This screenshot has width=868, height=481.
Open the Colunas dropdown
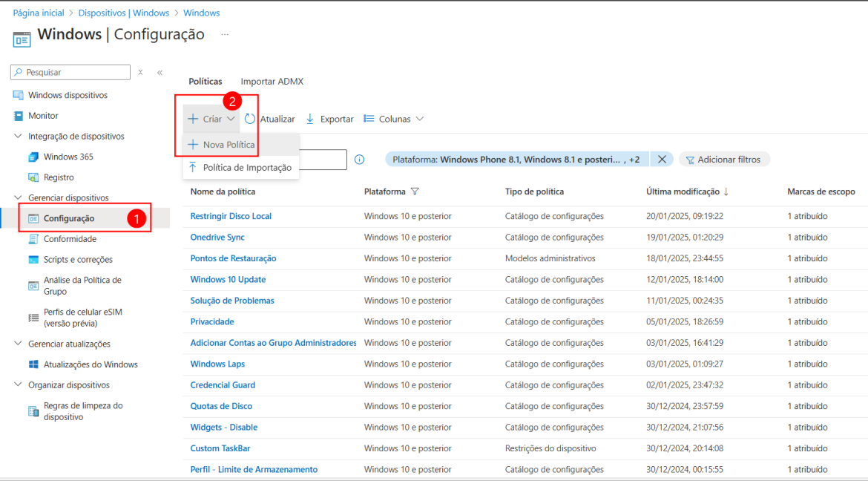coord(393,118)
